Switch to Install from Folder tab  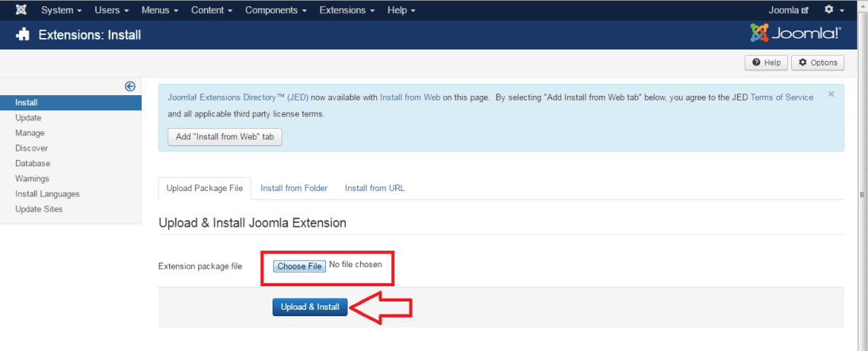[294, 188]
